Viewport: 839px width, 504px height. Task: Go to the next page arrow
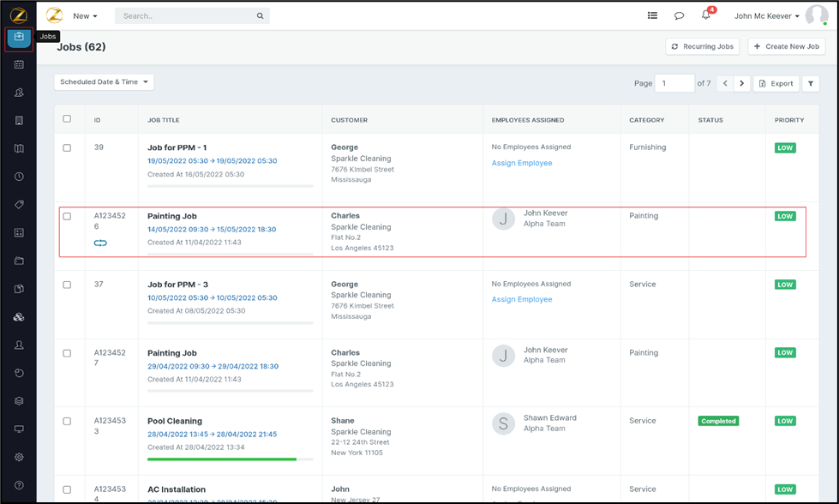point(742,83)
